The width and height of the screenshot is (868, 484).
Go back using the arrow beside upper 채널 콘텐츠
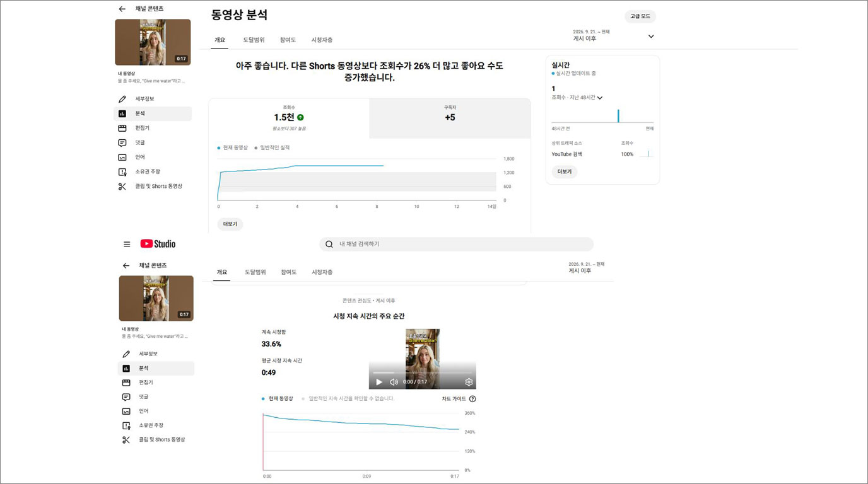click(x=122, y=9)
